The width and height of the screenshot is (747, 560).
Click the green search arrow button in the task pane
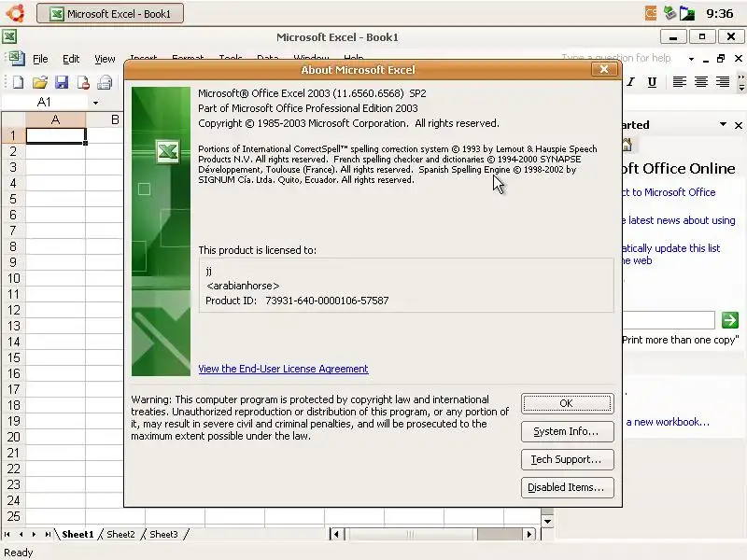click(730, 320)
